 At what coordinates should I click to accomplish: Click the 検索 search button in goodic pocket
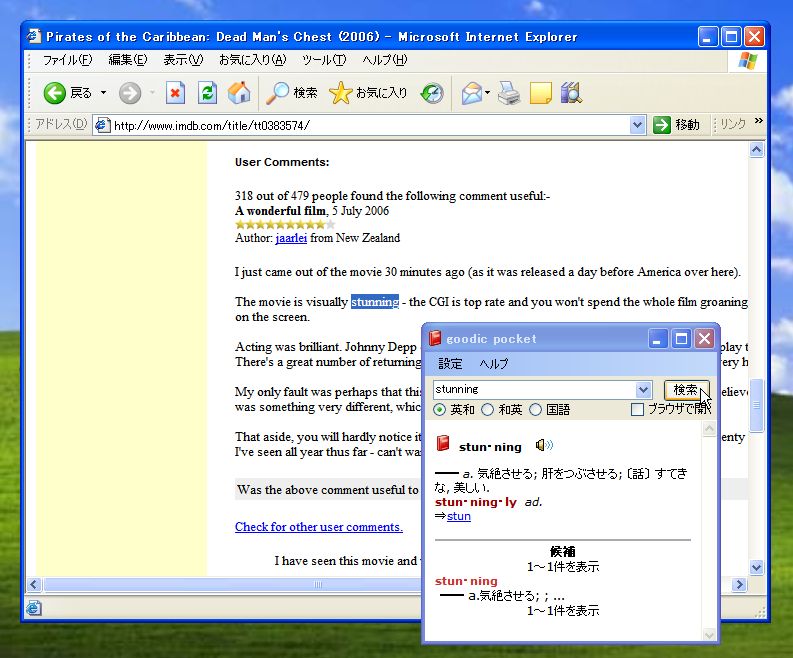pos(686,389)
